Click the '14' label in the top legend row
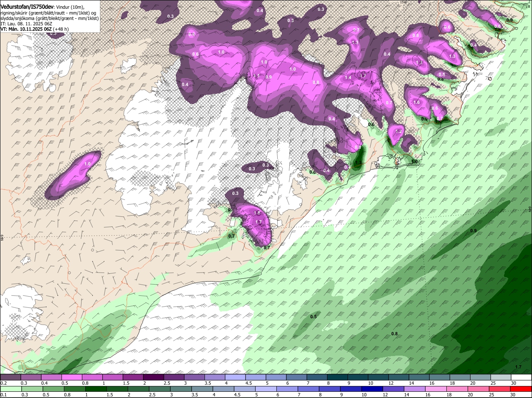 pos(411,383)
